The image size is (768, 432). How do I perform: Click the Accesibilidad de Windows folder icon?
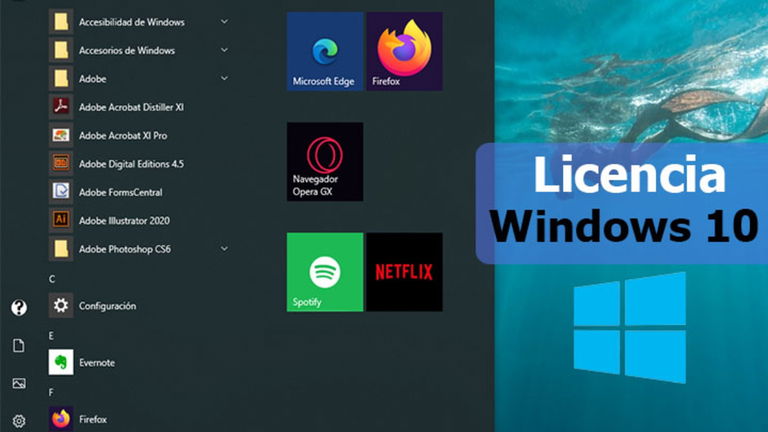[61, 22]
